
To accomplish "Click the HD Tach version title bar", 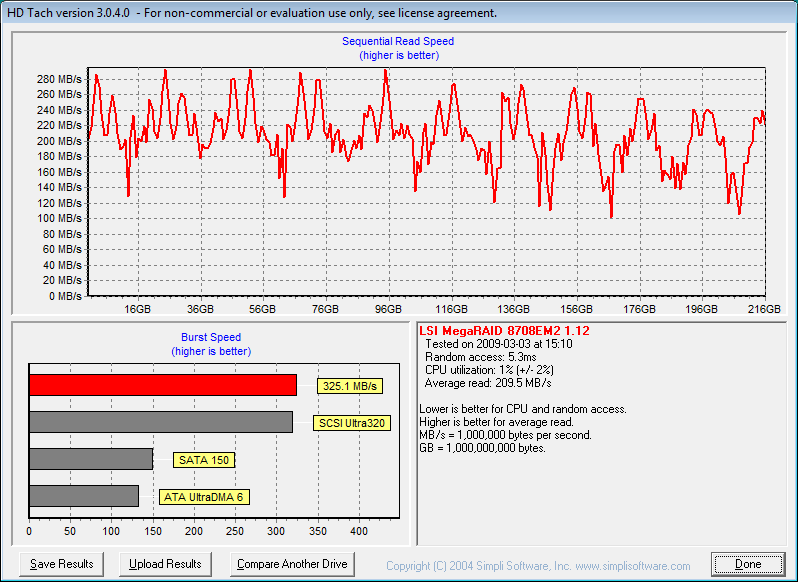I will (x=399, y=13).
